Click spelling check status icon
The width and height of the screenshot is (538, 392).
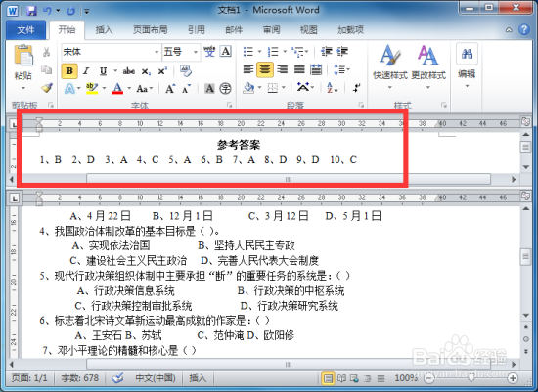[x=117, y=378]
